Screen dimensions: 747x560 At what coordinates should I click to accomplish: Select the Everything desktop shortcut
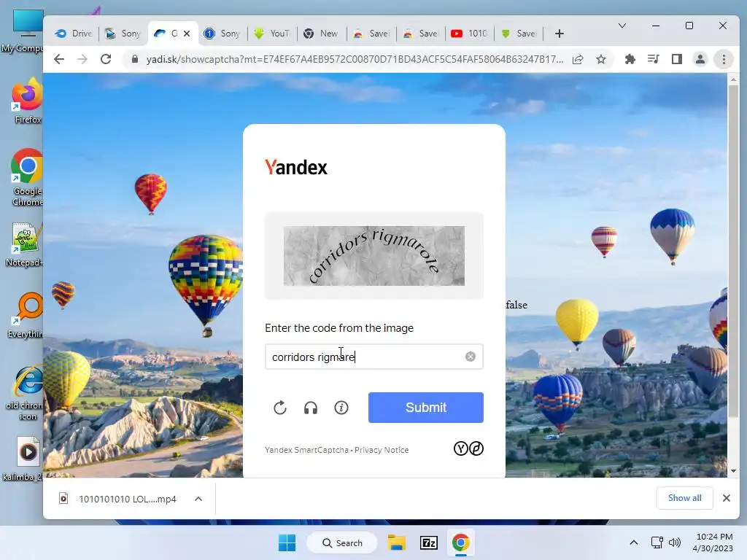(26, 315)
